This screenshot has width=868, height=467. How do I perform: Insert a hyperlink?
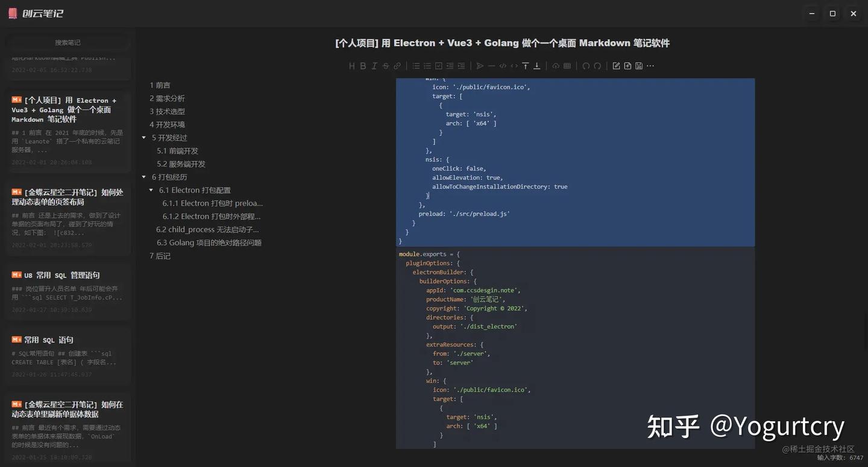pos(397,66)
